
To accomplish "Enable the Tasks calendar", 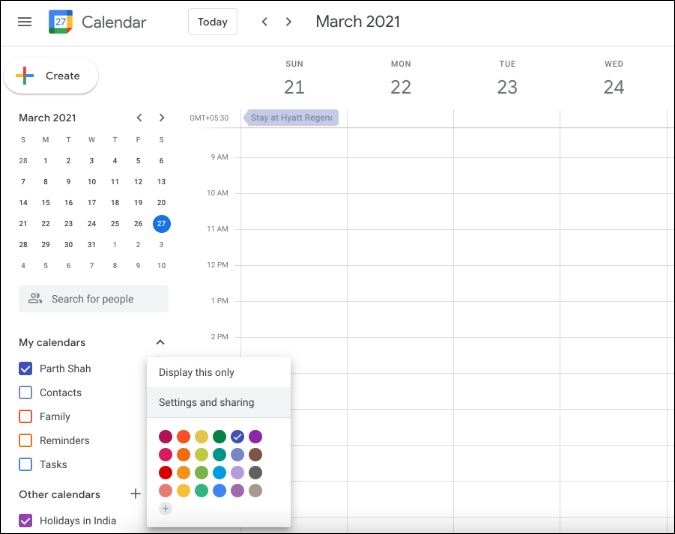I will coord(25,464).
